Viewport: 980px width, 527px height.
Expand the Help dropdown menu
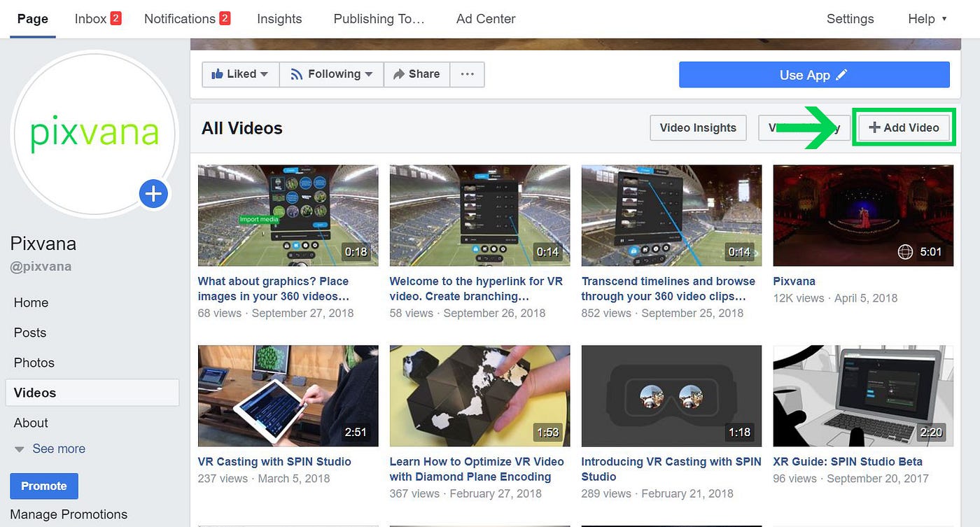click(927, 19)
